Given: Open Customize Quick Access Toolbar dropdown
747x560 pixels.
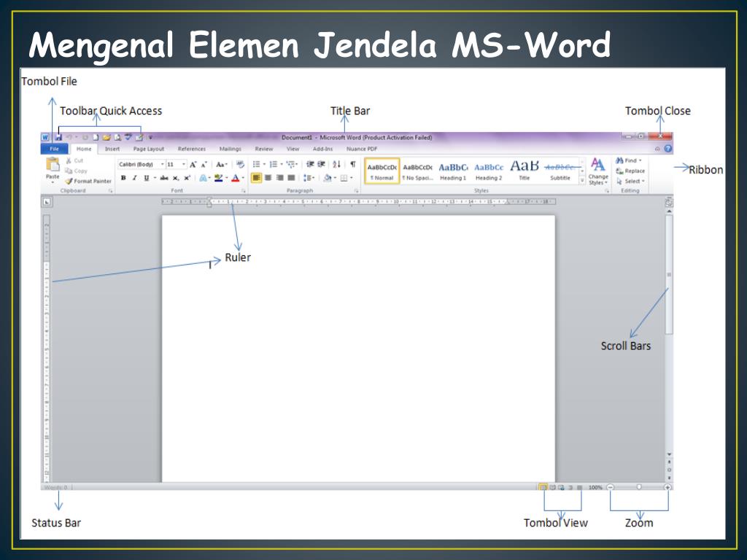Looking at the screenshot, I should coord(150,137).
